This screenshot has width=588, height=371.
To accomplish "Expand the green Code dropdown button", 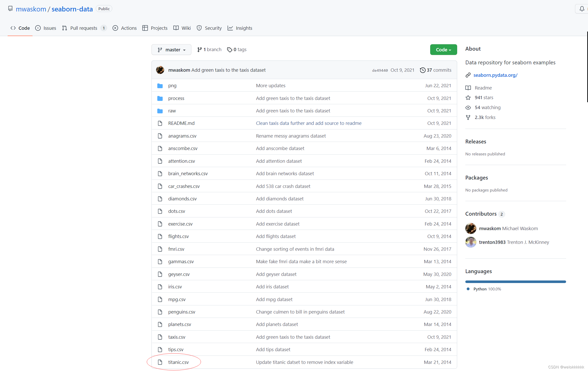I will 443,50.
